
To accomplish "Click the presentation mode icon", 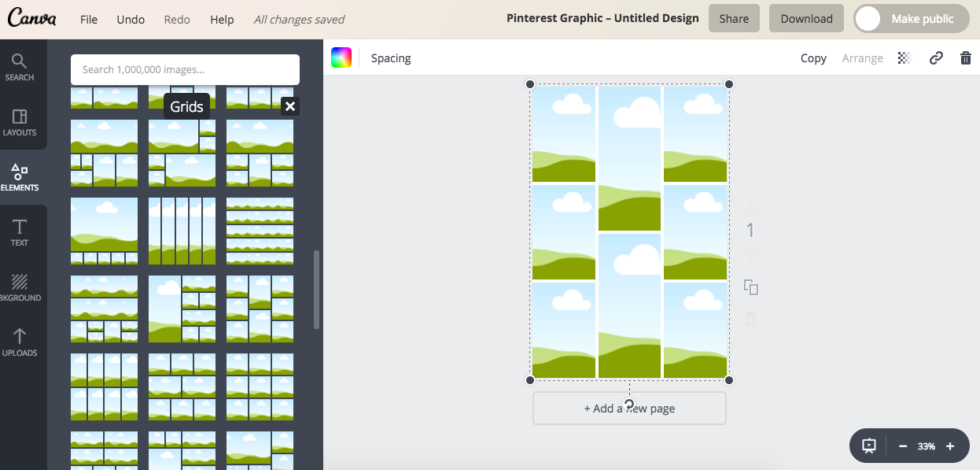I will point(869,446).
